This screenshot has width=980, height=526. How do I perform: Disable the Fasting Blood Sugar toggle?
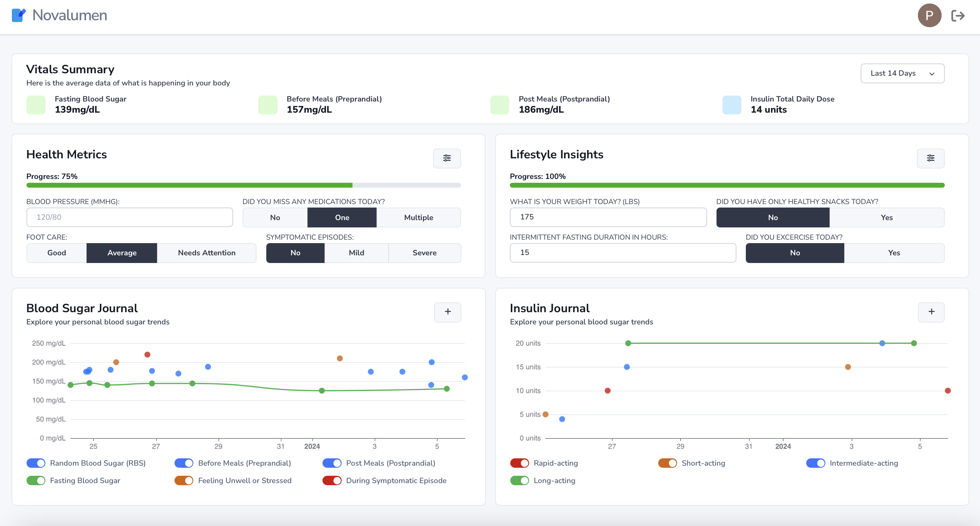tap(36, 480)
